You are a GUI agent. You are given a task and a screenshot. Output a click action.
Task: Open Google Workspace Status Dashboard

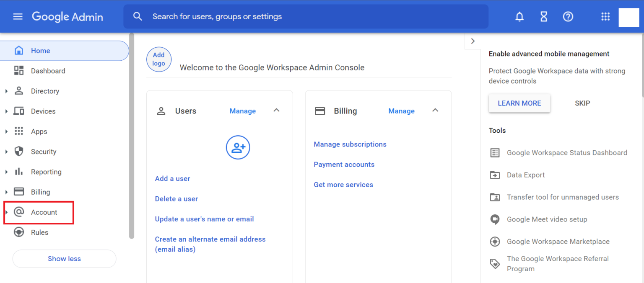(567, 153)
